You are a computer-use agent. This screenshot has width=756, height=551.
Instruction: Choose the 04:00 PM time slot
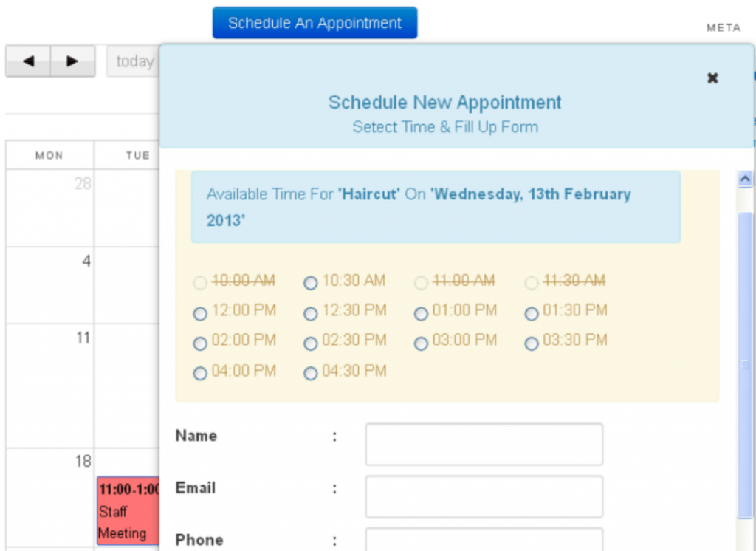coord(200,374)
